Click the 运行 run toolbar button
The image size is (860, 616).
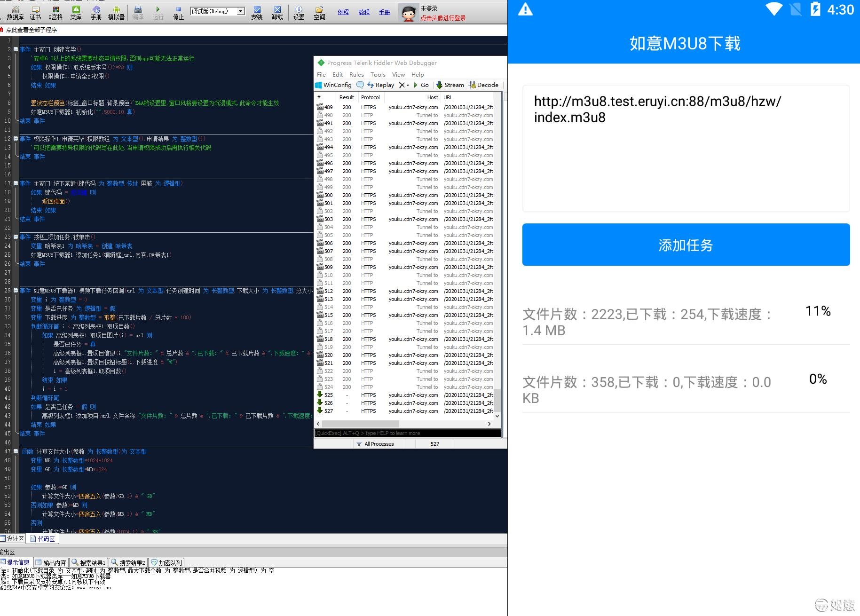(x=158, y=13)
